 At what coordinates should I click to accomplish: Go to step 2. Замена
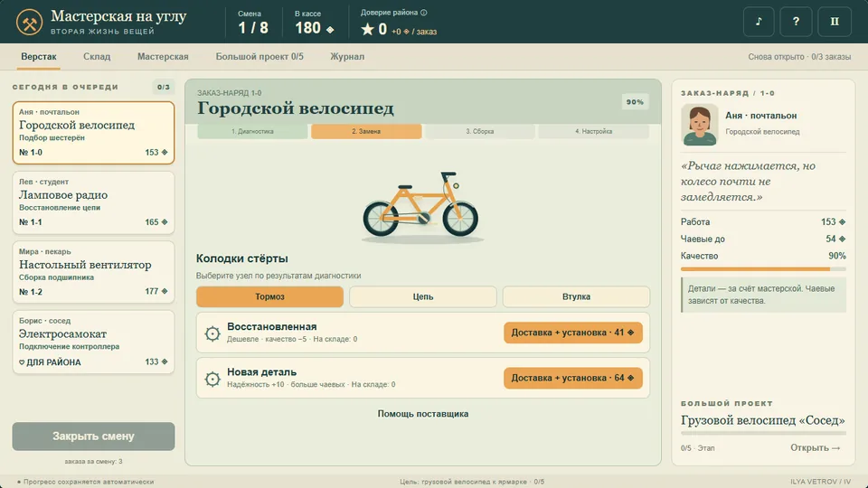coord(366,132)
